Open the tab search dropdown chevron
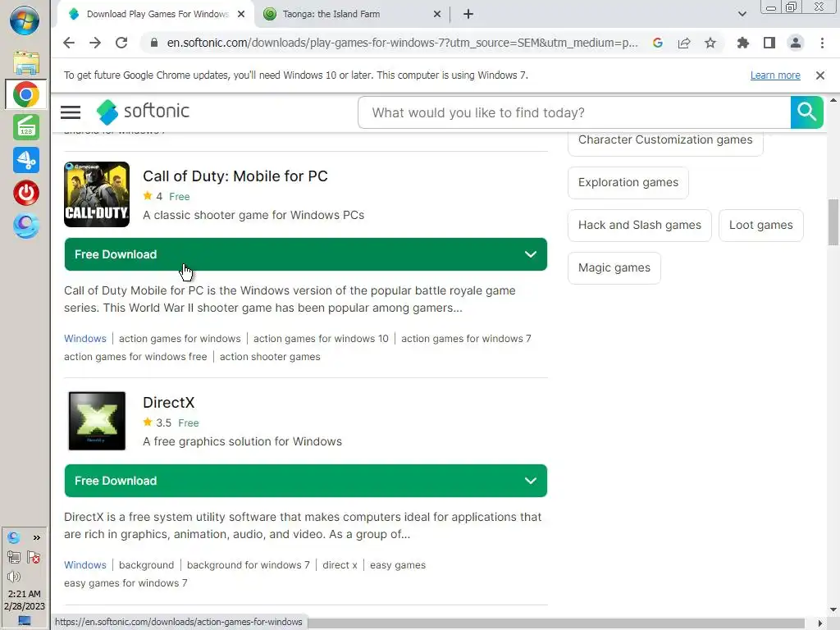 (742, 14)
